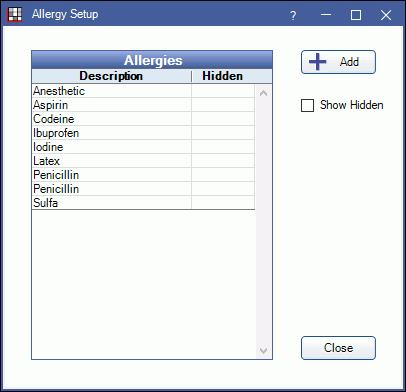Select the Ibuprofen allergy row
Viewport: 406px width, 392px height.
[x=143, y=133]
